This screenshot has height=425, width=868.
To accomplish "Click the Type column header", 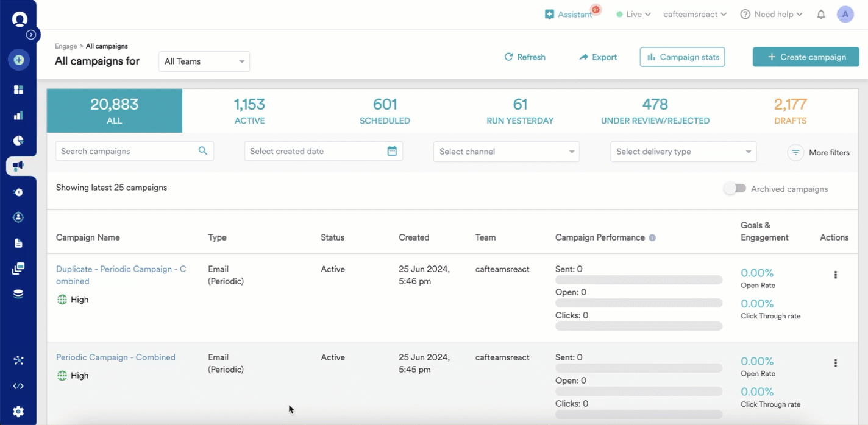I will [x=217, y=237].
